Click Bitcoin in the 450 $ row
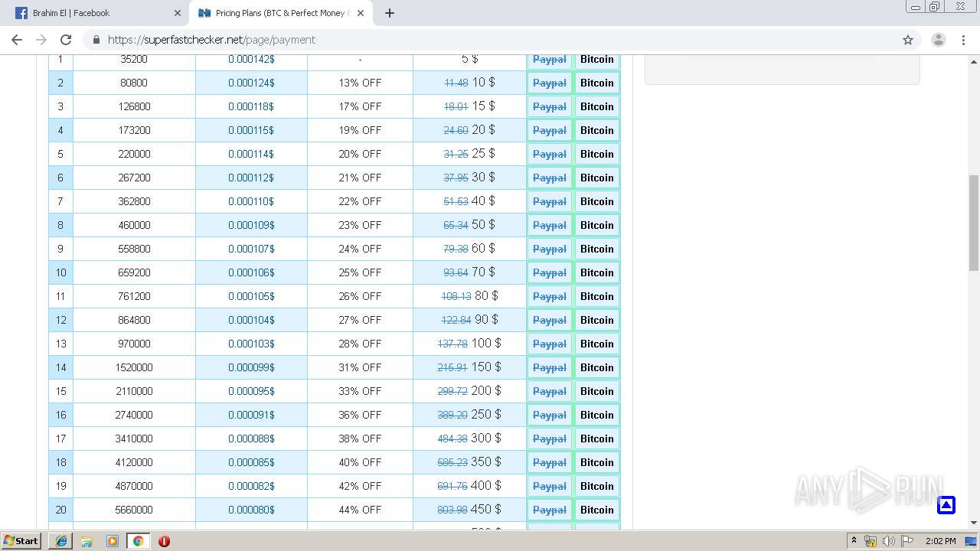Image resolution: width=980 pixels, height=551 pixels. [597, 510]
